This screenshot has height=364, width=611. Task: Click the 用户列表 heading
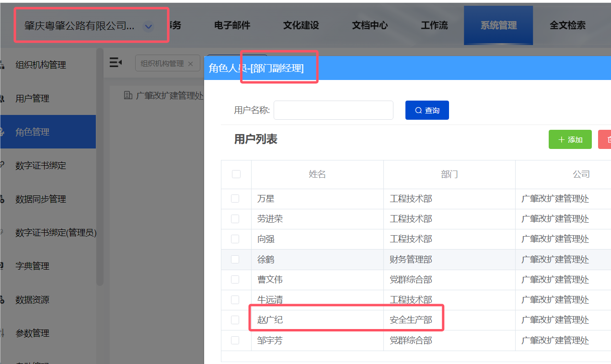[256, 139]
